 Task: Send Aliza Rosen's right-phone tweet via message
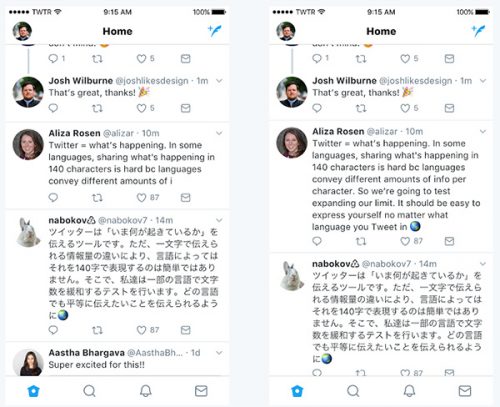coord(449,241)
